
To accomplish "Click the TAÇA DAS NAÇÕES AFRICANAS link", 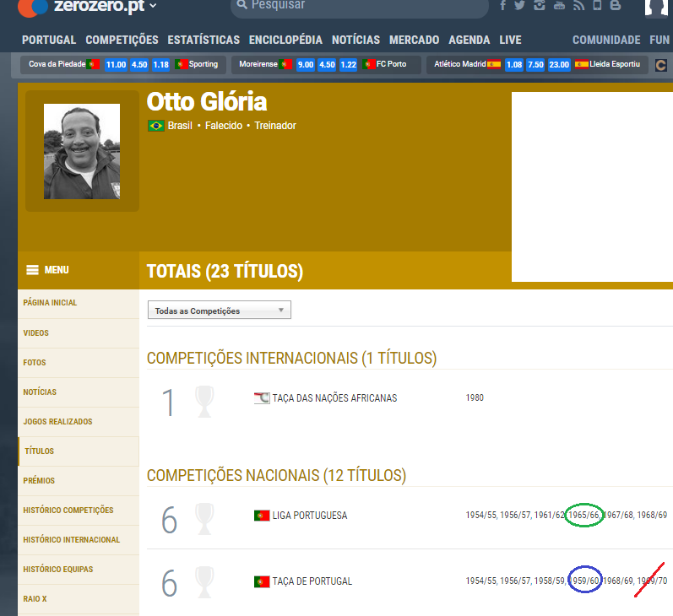I will (334, 398).
